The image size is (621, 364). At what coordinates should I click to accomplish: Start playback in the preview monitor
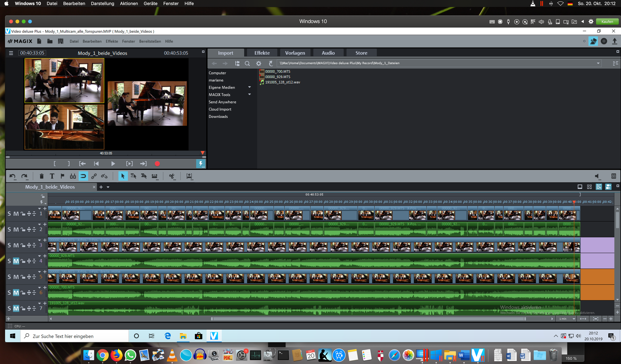coord(113,164)
